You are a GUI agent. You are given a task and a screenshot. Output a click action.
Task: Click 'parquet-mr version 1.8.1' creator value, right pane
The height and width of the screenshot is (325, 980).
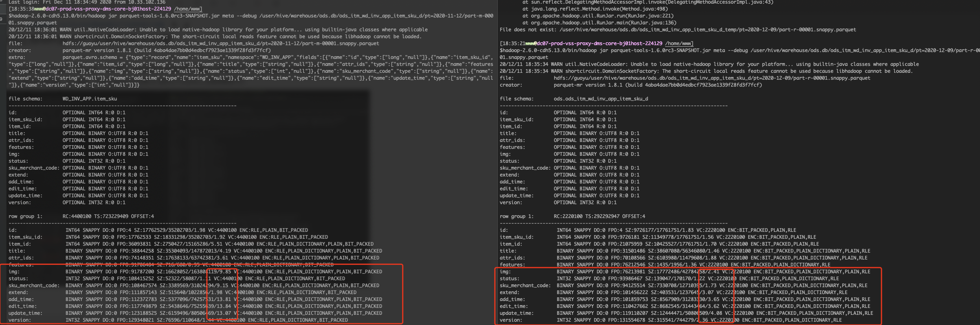[658, 85]
